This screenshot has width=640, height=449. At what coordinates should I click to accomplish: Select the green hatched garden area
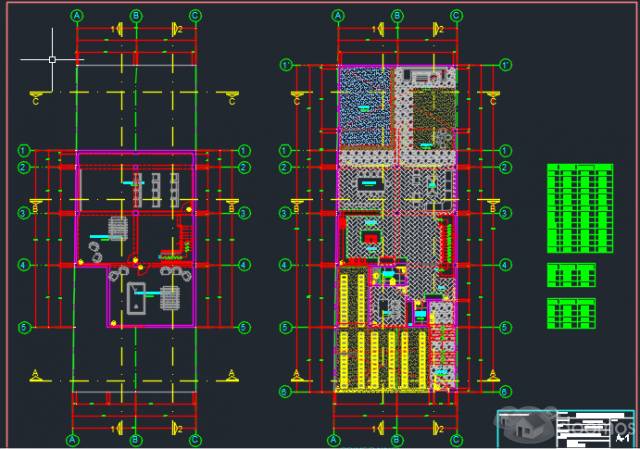tap(433, 118)
